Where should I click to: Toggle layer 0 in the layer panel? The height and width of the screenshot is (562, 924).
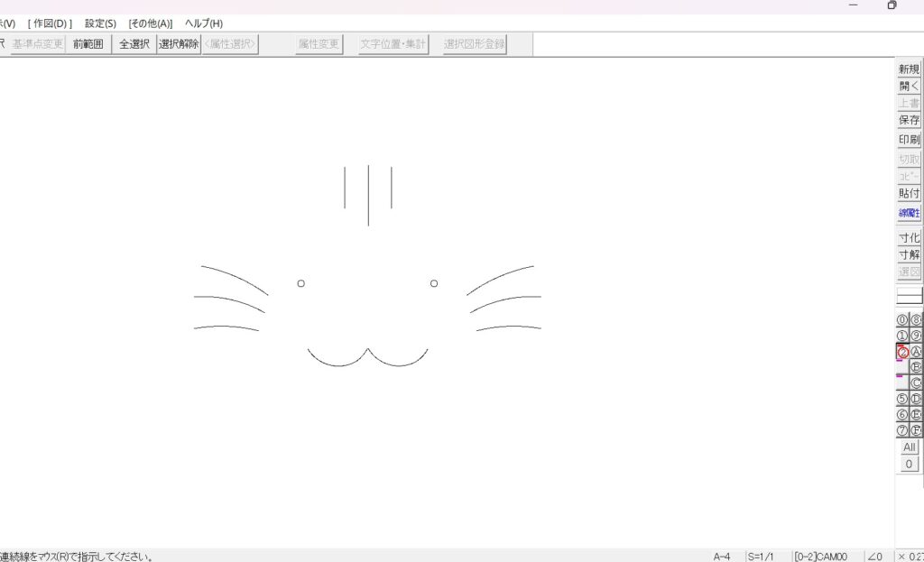click(x=902, y=319)
